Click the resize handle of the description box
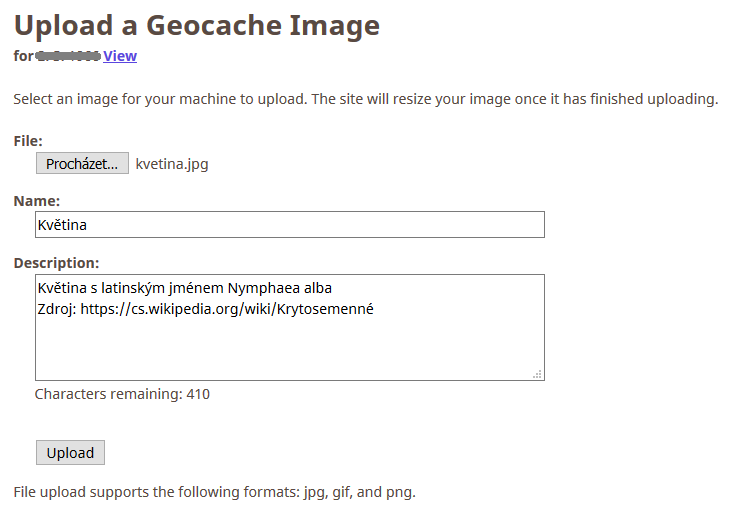 [x=537, y=374]
